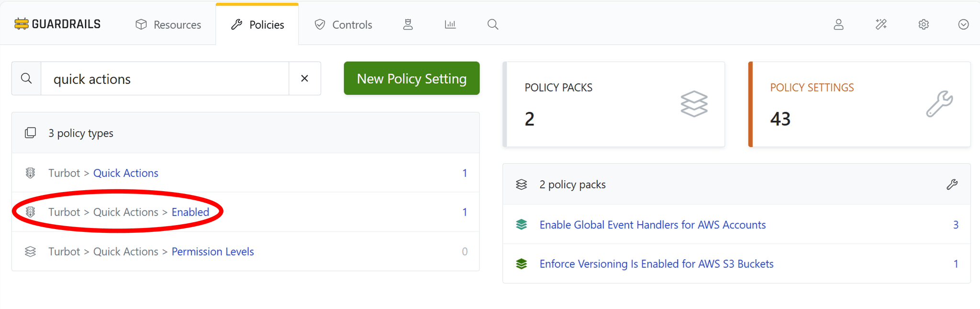This screenshot has width=980, height=309.
Task: Click the count 3 for Global Event Handlers
Action: coord(956,225)
